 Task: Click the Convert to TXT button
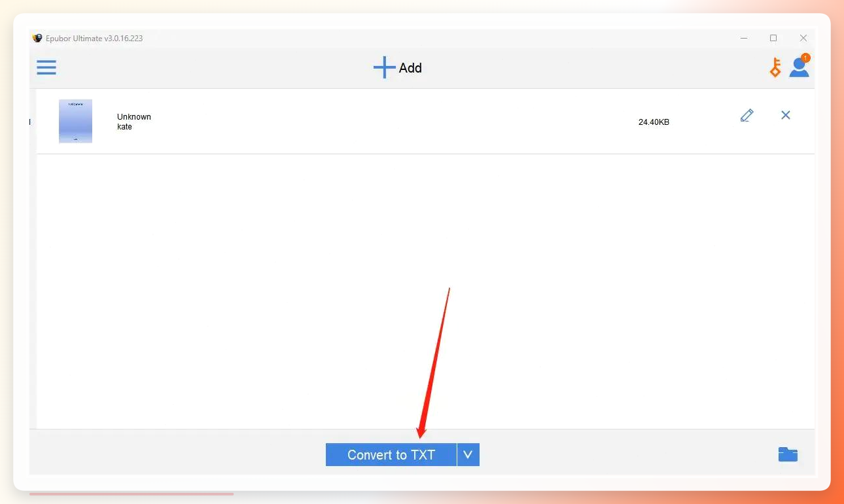(391, 455)
